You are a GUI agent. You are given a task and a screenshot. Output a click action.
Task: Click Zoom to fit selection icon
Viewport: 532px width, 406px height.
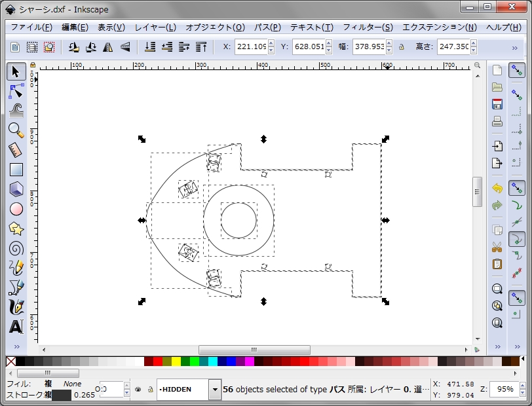pos(497,289)
